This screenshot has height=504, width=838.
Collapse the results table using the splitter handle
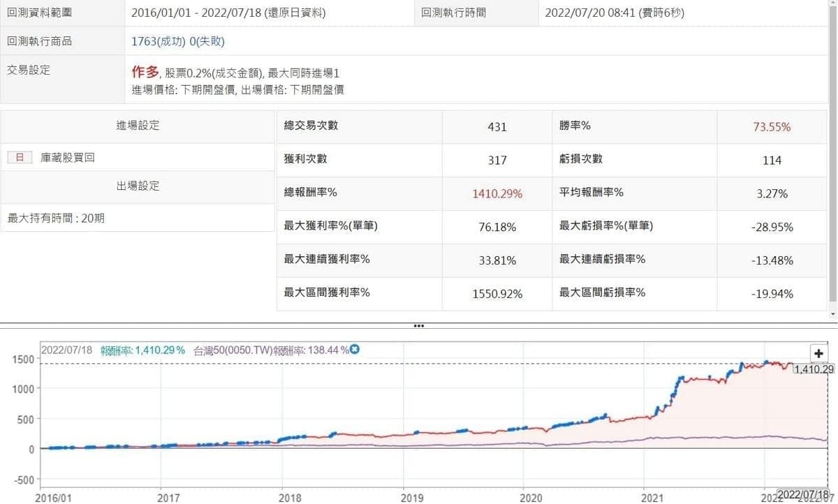[x=418, y=325]
